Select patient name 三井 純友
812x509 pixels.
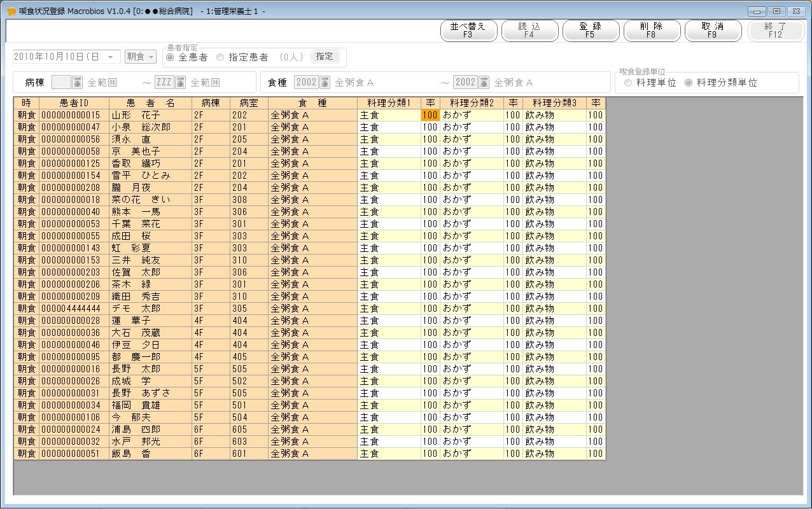150,260
